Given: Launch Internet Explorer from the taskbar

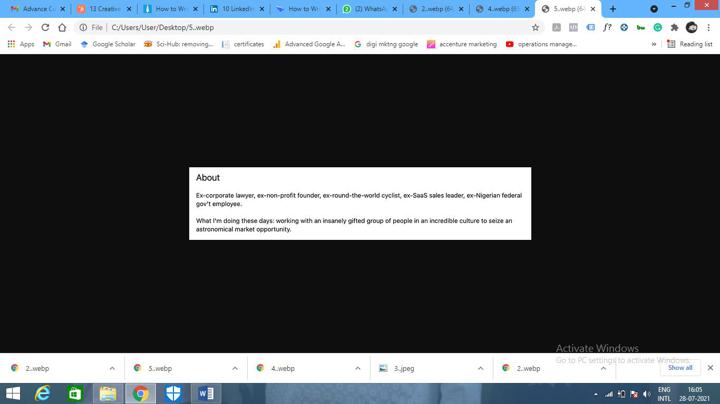Looking at the screenshot, I should 43,393.
